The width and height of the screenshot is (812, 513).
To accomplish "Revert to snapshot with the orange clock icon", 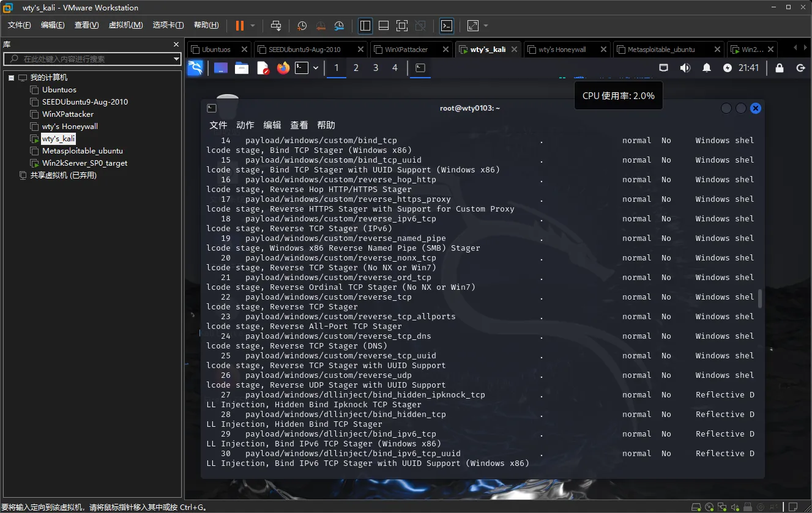I will point(321,26).
